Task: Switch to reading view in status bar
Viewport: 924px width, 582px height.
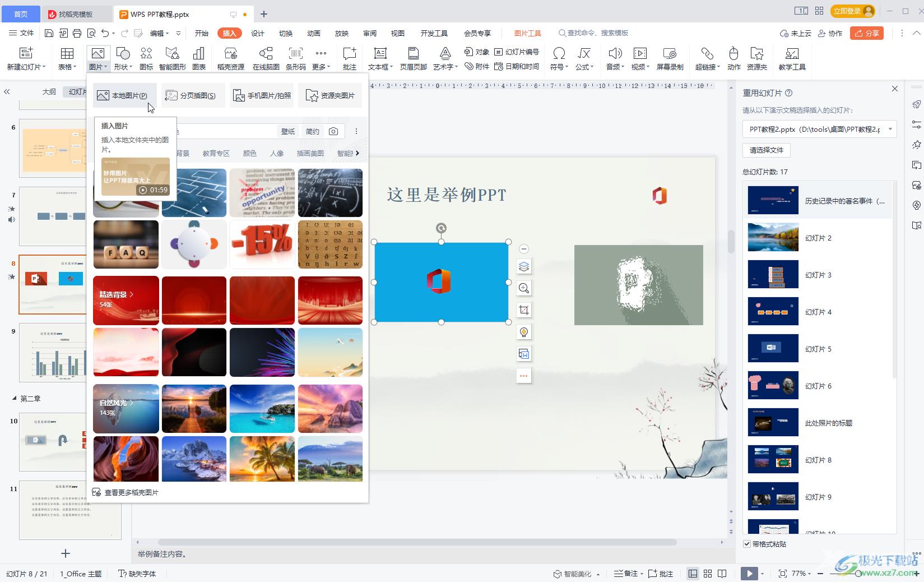Action: [722, 574]
